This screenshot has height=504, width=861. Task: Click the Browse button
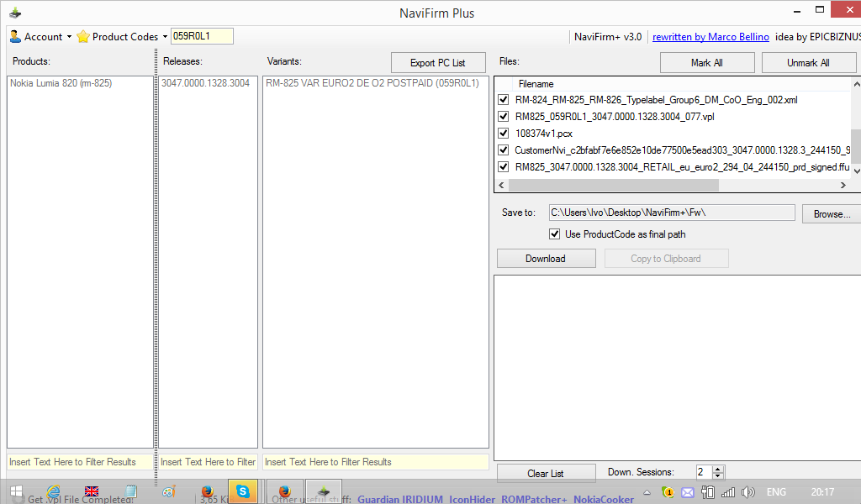(x=832, y=214)
